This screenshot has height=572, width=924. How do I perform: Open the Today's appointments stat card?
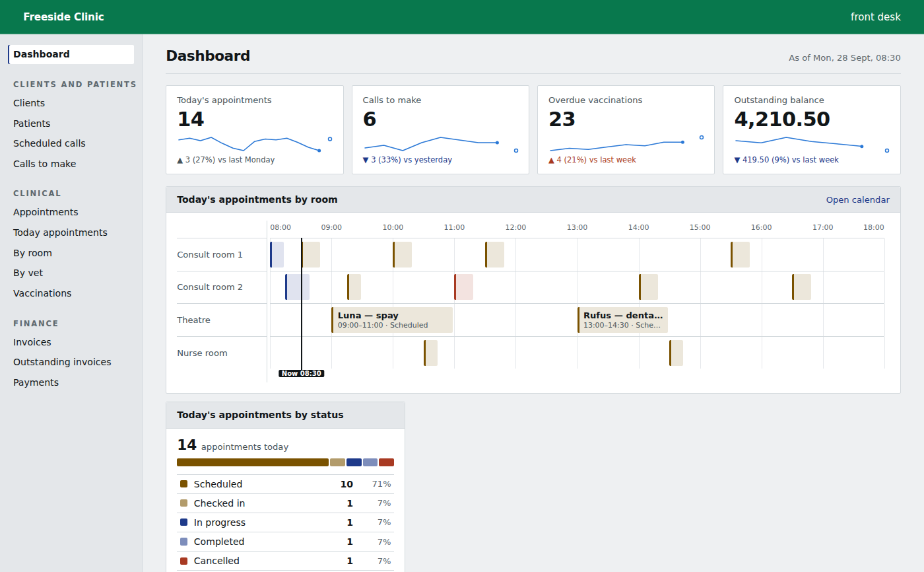255,129
